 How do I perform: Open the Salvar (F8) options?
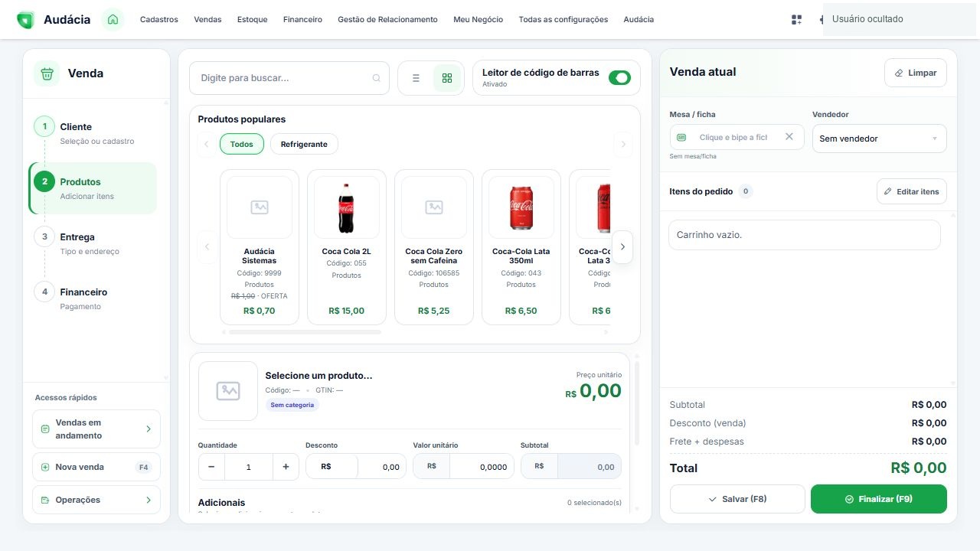tap(737, 499)
